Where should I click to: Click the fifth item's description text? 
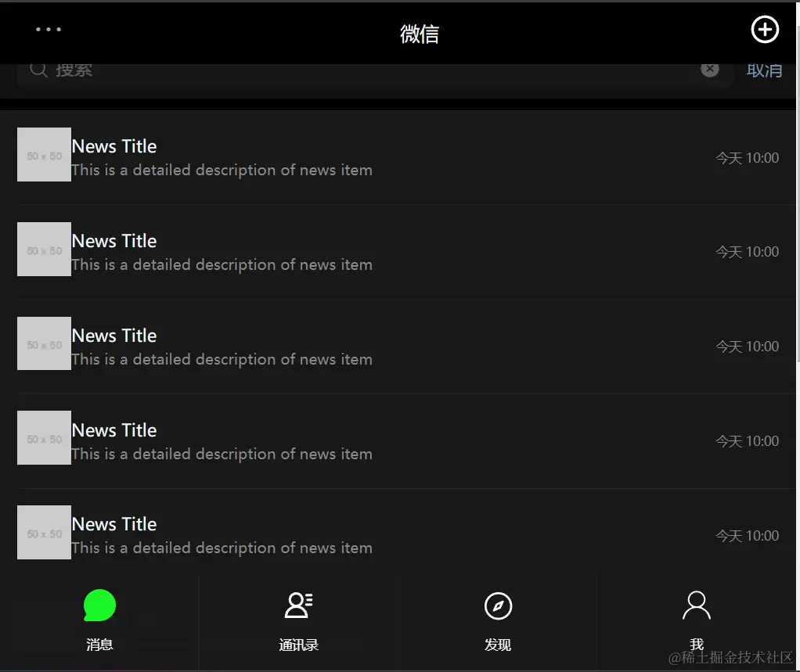pyautogui.click(x=222, y=548)
